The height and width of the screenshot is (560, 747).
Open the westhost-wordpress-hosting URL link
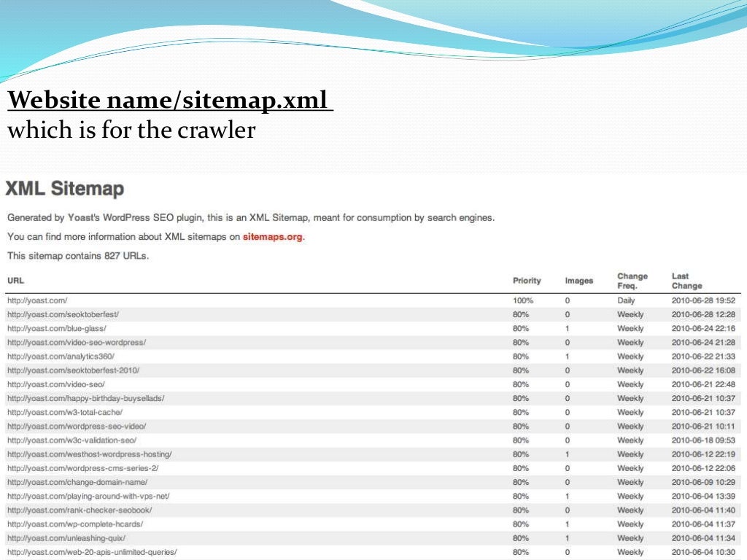click(x=90, y=454)
